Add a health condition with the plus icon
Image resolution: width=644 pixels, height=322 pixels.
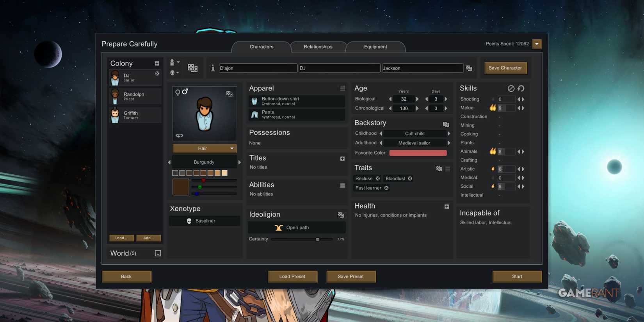tap(447, 206)
